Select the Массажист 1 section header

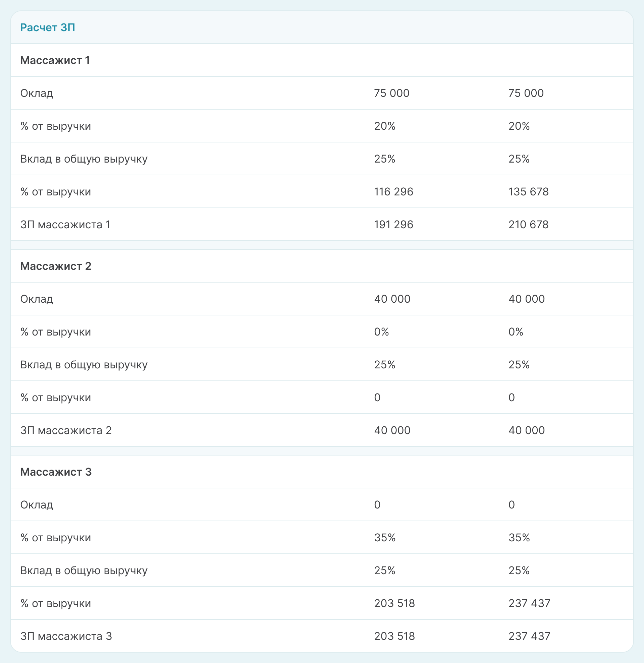tap(55, 60)
